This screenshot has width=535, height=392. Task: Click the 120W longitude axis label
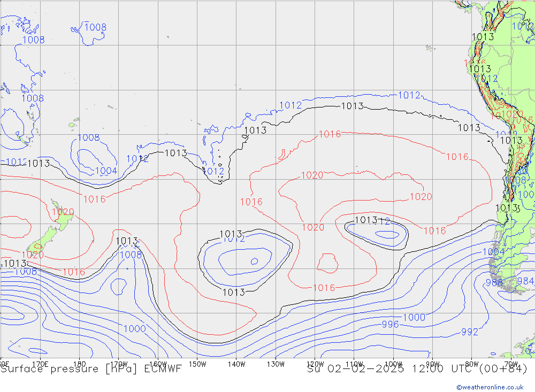pos(315,364)
